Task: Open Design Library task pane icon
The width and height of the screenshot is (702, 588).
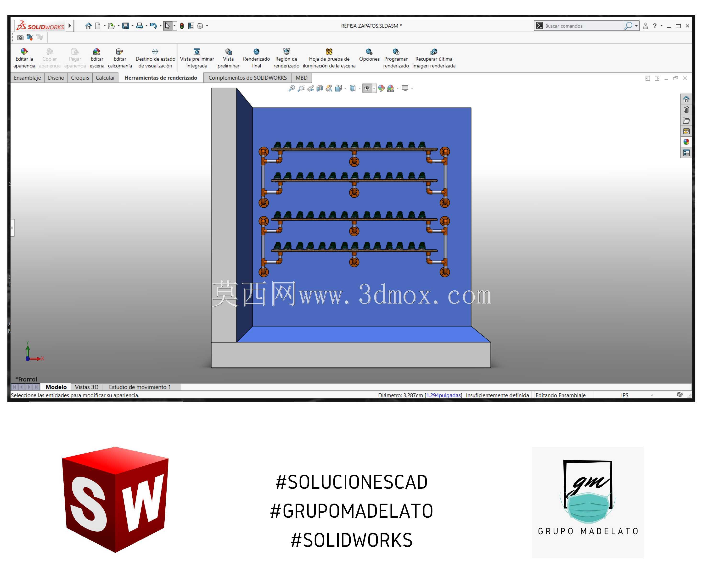Action: 686,110
